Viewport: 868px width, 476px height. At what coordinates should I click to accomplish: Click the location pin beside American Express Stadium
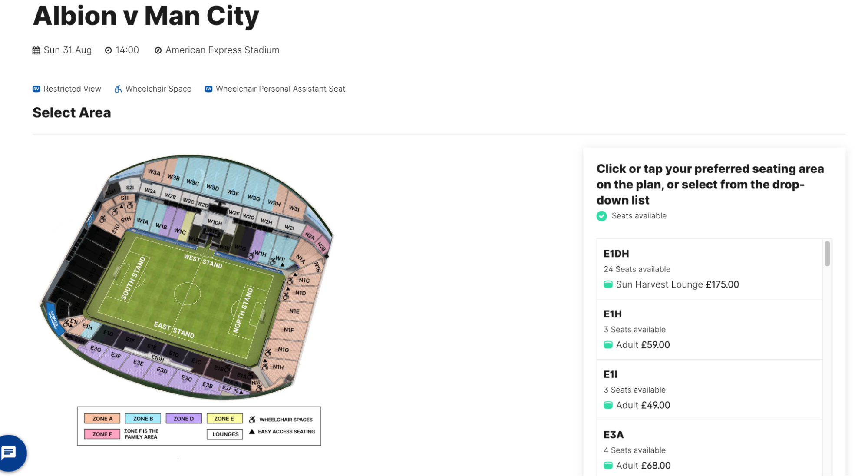tap(158, 50)
